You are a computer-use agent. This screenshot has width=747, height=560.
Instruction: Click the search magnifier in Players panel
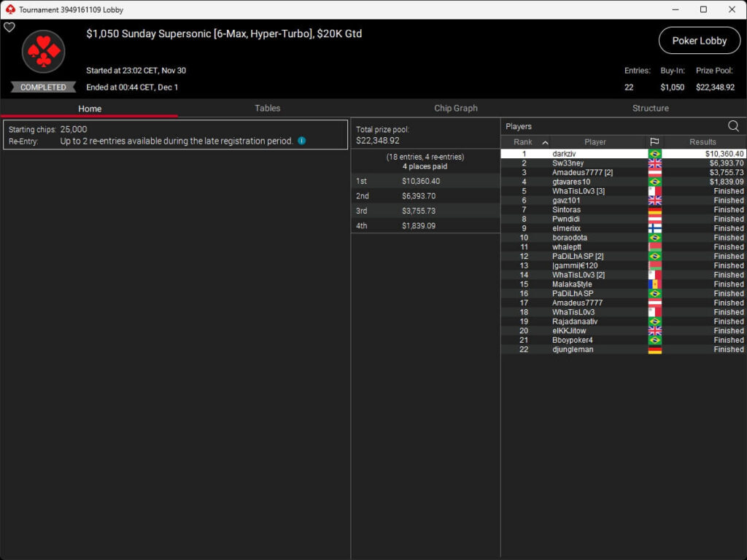pyautogui.click(x=733, y=126)
